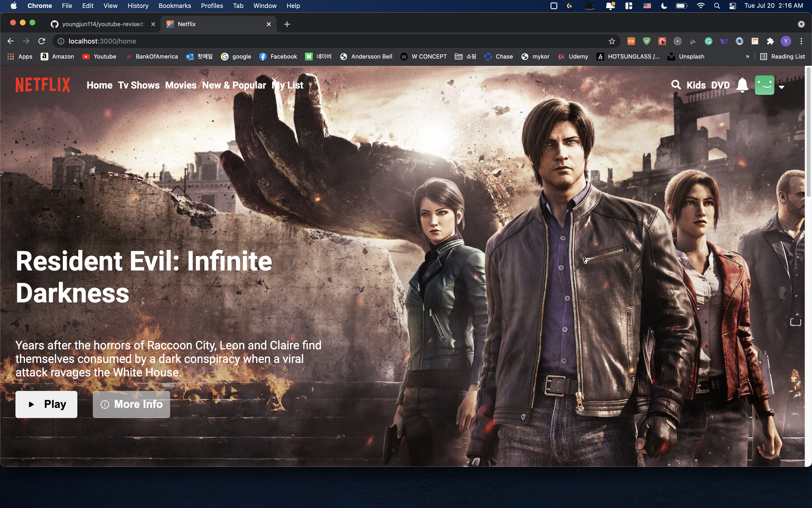
Task: Open the Chase bookmark
Action: click(499, 56)
